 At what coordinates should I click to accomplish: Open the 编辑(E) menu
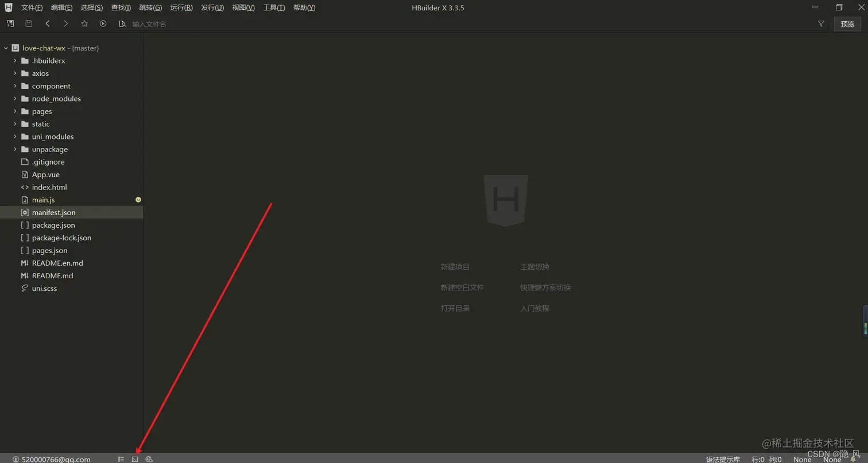tap(61, 7)
